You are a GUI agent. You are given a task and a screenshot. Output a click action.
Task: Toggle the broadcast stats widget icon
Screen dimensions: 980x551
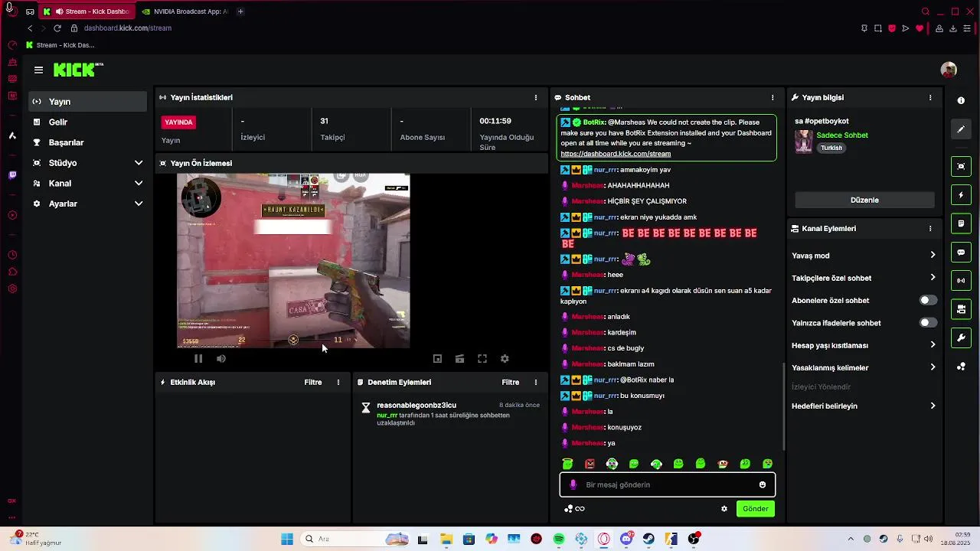tap(961, 281)
